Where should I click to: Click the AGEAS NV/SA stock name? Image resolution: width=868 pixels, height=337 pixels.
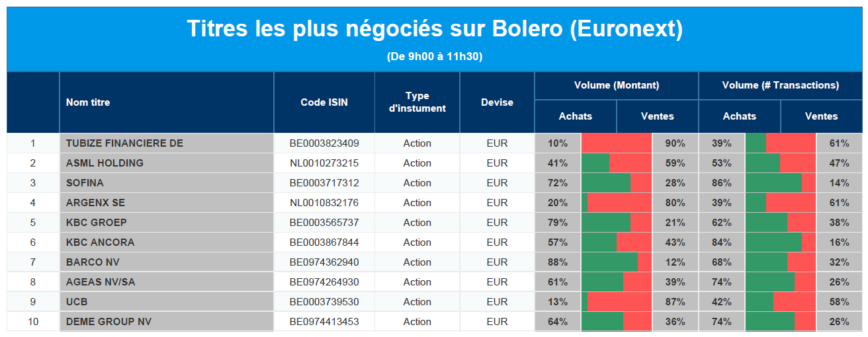(101, 282)
